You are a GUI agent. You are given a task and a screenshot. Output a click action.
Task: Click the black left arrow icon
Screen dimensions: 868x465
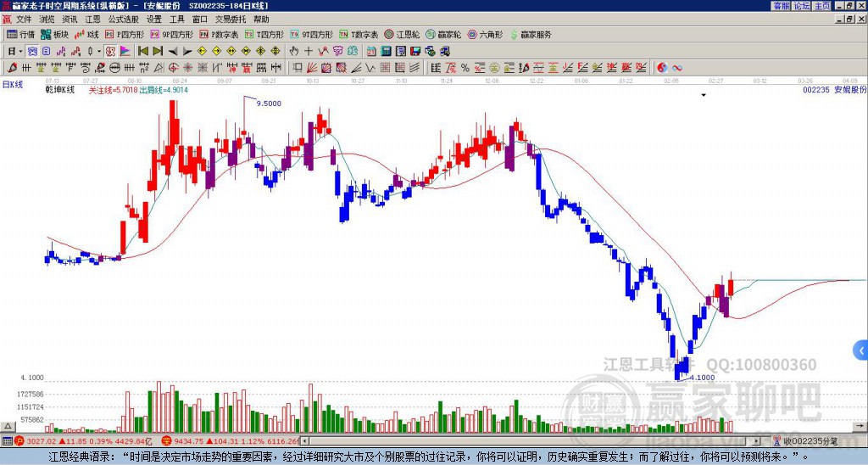(x=173, y=52)
